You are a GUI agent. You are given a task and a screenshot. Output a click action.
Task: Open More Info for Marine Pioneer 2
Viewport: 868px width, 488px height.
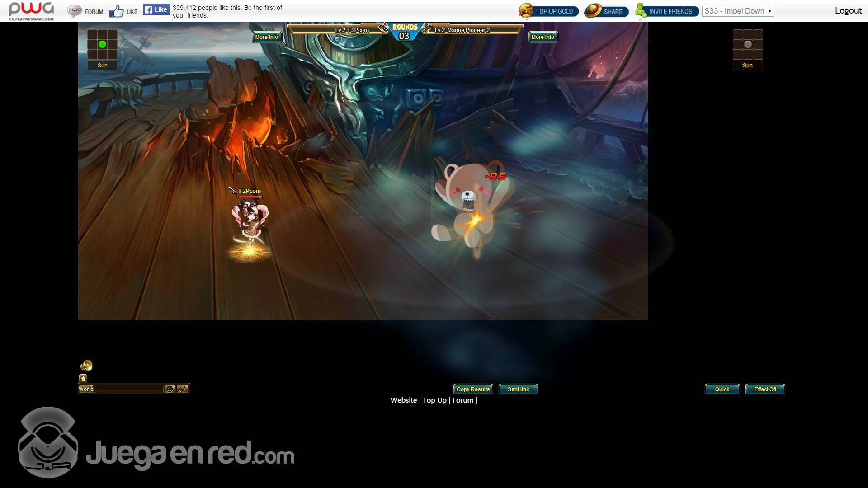click(x=542, y=37)
